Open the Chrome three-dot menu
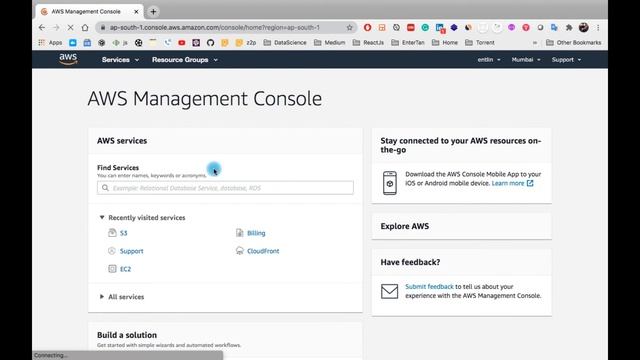The height and width of the screenshot is (360, 640). point(598,27)
